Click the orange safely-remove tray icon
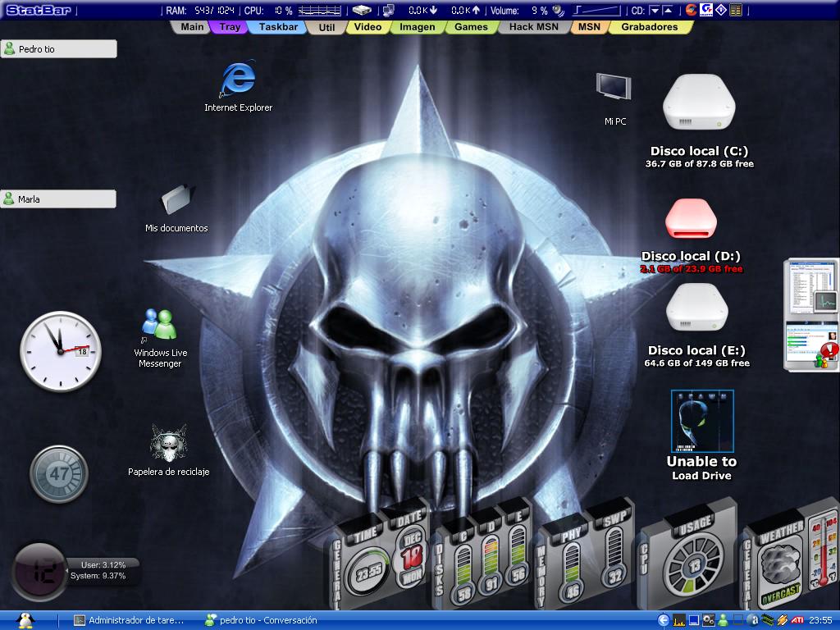 782,620
